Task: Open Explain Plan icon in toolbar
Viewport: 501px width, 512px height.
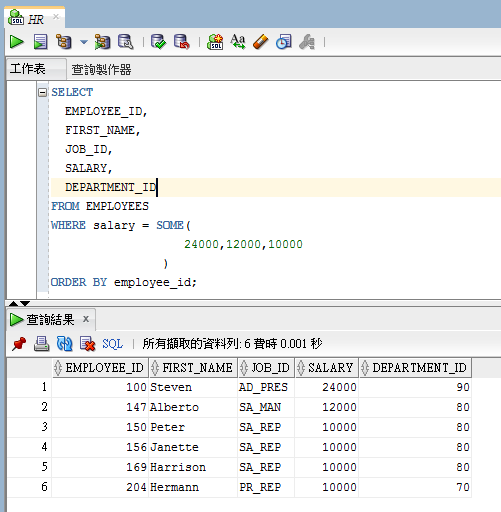Action: pyautogui.click(x=63, y=42)
